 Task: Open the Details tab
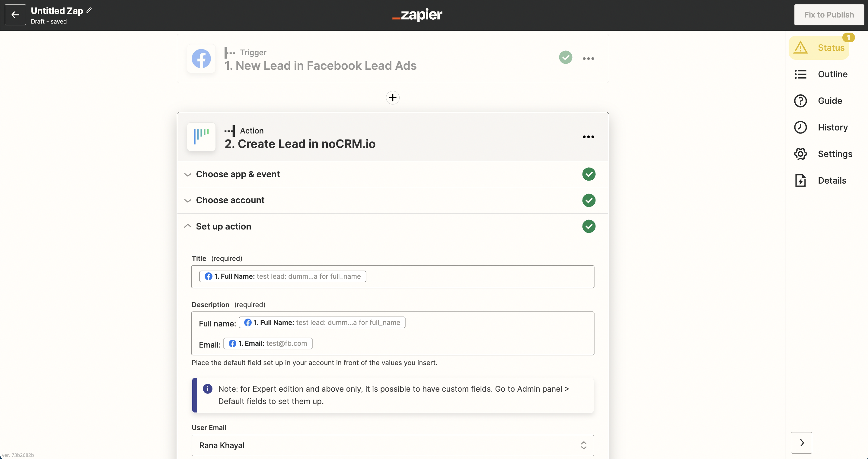pos(820,181)
